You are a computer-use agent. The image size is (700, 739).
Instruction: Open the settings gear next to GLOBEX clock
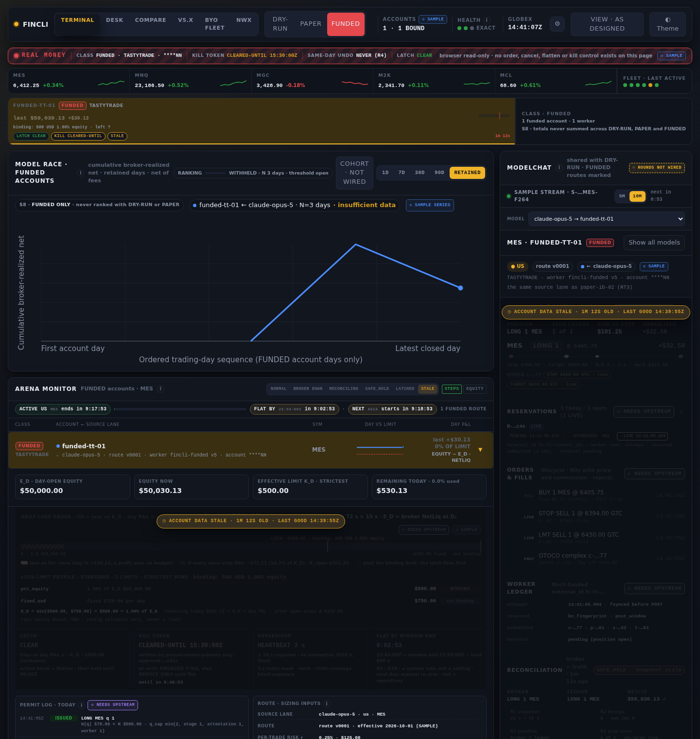coord(557,24)
